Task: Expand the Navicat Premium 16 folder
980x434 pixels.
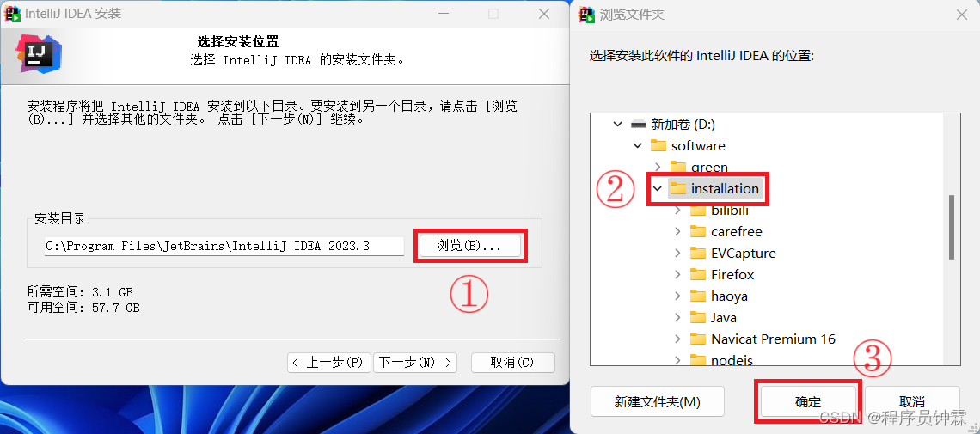Action: (x=677, y=339)
